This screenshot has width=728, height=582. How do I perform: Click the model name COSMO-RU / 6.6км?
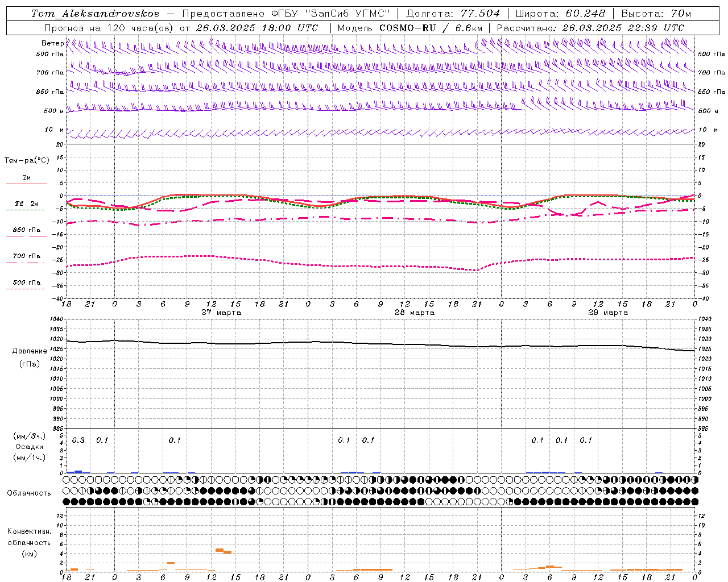click(431, 27)
